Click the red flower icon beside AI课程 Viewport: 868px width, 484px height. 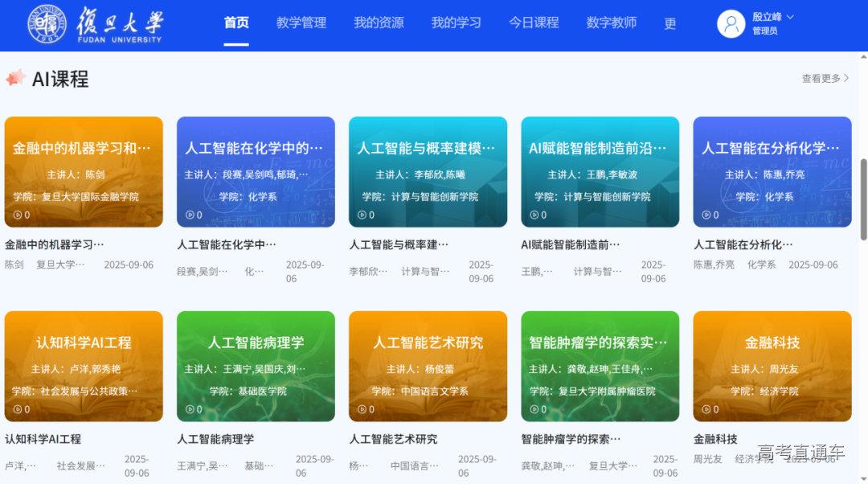click(x=18, y=78)
